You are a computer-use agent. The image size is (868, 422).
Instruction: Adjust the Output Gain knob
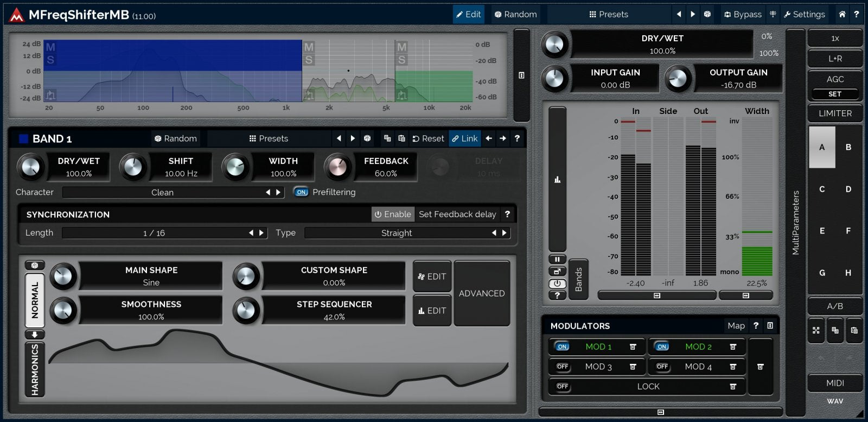(x=678, y=79)
